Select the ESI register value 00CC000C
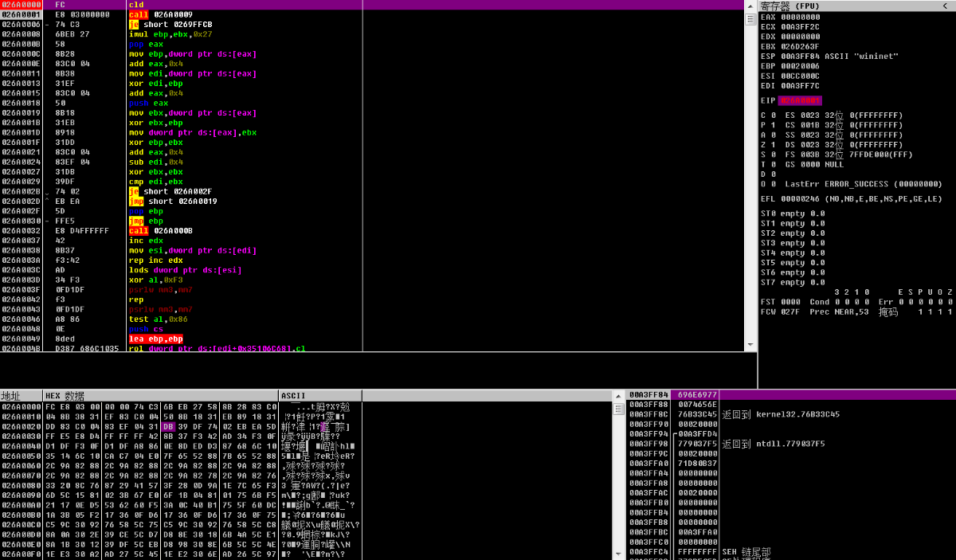The height and width of the screenshot is (560, 956). (800, 76)
